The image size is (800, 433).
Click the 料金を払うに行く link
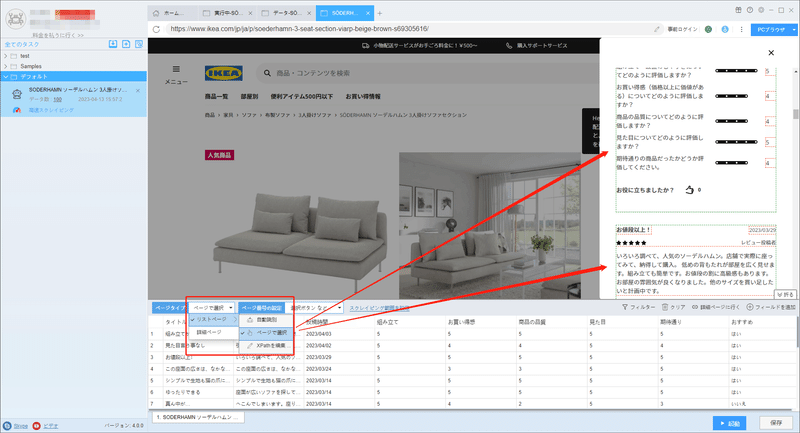[58, 35]
